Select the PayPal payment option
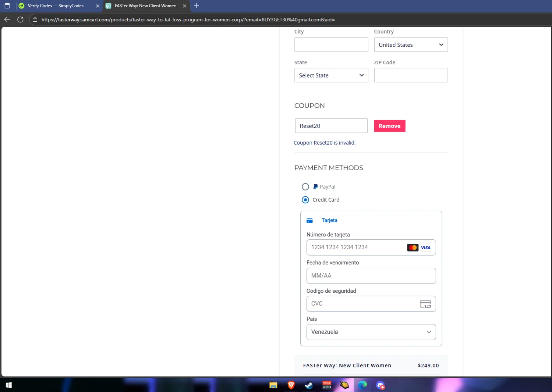The image size is (552, 392). point(305,187)
